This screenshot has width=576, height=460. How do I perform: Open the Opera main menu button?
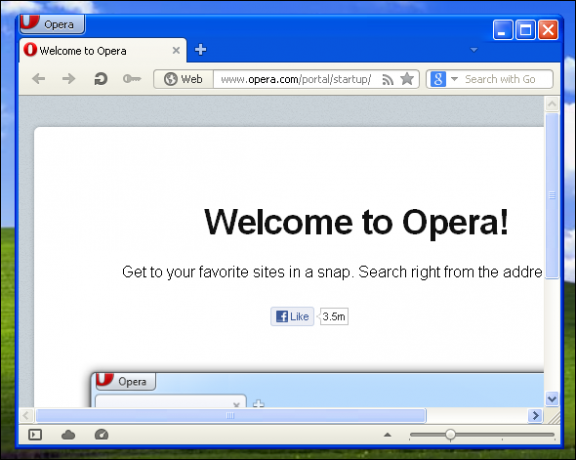[52, 24]
